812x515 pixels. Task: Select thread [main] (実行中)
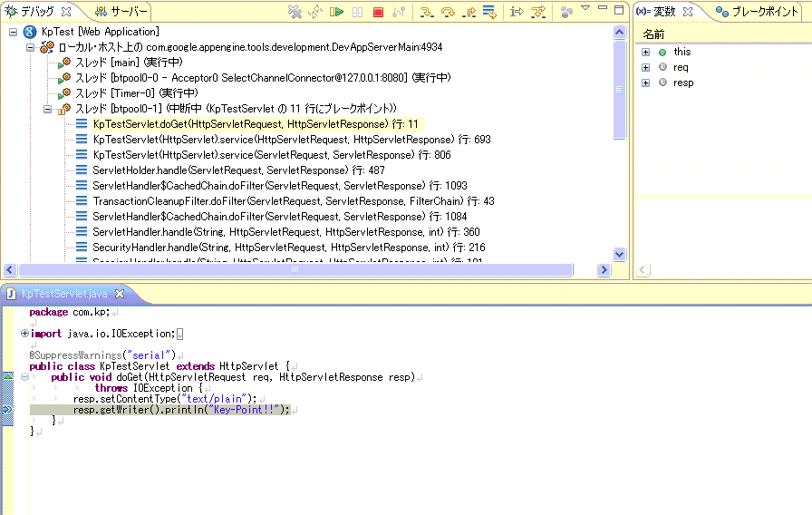[x=129, y=63]
